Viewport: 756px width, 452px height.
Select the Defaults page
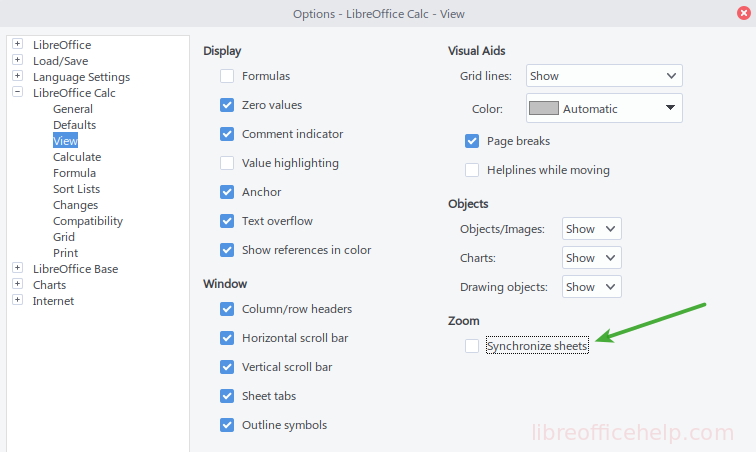(x=75, y=125)
